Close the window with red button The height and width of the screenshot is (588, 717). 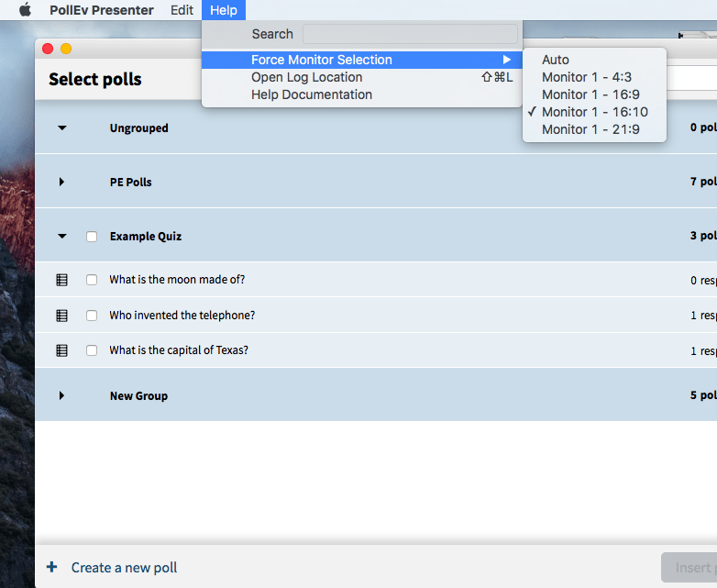coord(48,49)
